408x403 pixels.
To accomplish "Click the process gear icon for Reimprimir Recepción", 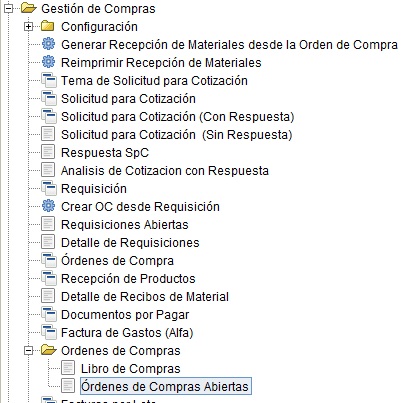I will click(48, 62).
